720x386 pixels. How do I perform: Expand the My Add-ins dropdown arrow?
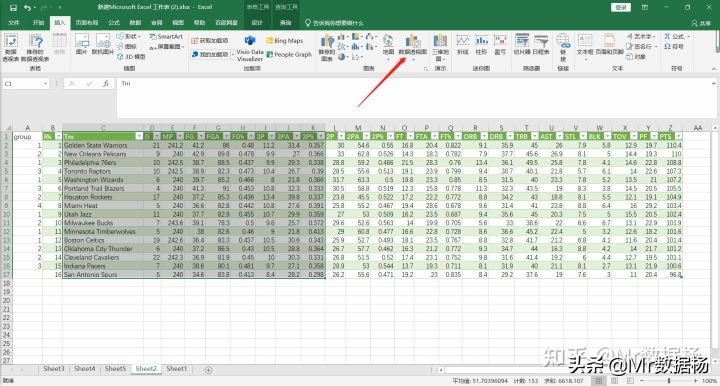[x=232, y=55]
